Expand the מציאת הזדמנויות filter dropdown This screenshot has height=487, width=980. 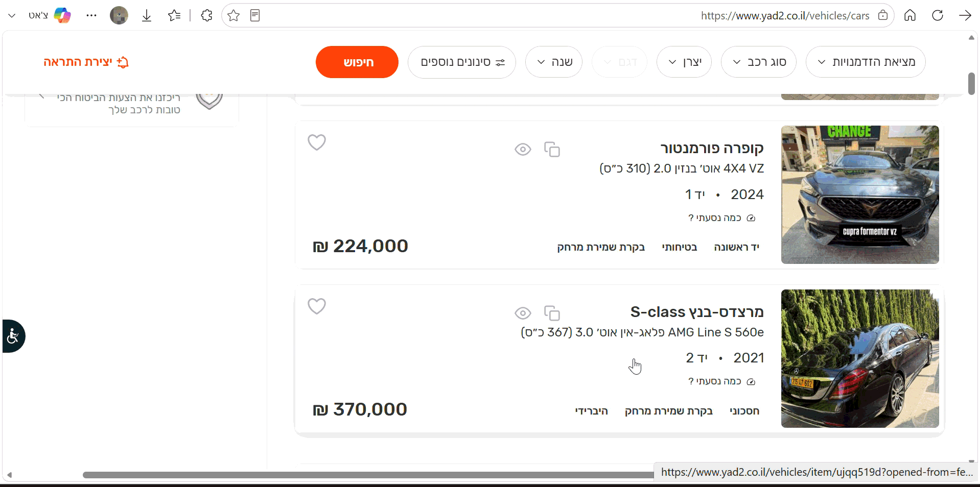coord(866,62)
